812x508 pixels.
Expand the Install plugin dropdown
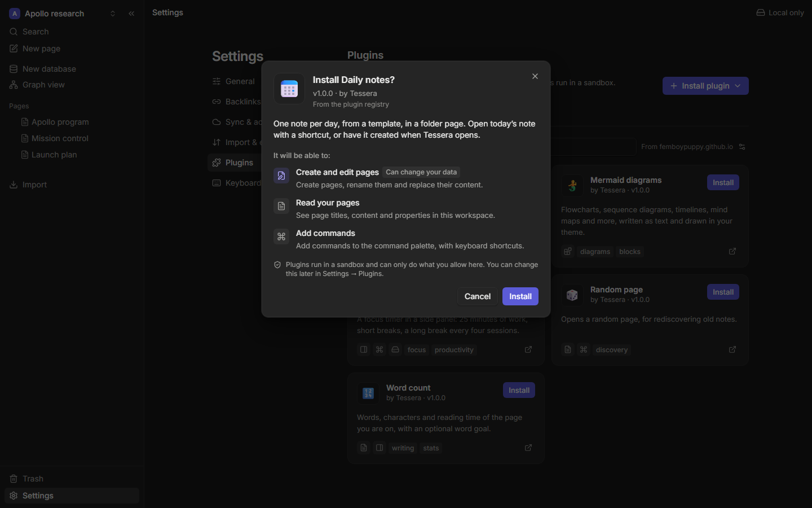click(x=705, y=86)
